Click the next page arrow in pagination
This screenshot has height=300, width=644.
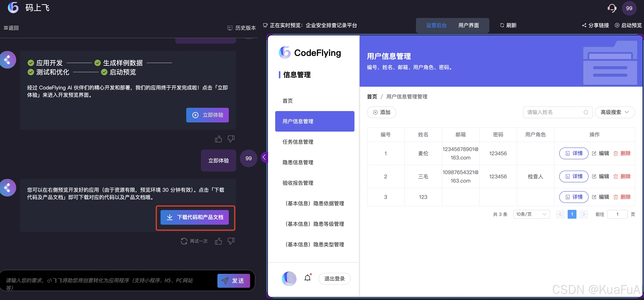coord(584,214)
